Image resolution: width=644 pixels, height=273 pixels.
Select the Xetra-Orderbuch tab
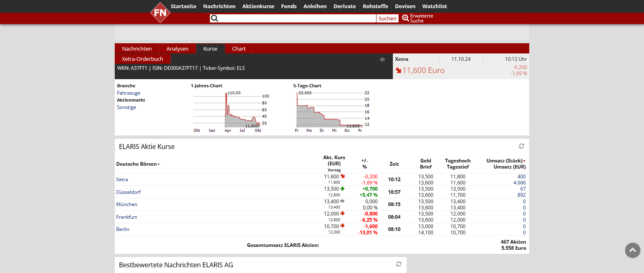click(x=142, y=59)
